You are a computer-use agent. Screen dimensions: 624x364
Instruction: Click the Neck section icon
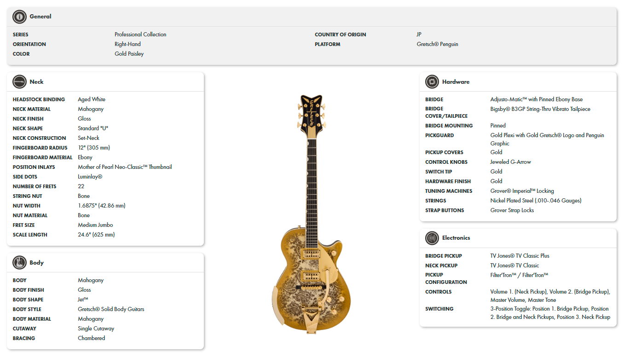(19, 82)
